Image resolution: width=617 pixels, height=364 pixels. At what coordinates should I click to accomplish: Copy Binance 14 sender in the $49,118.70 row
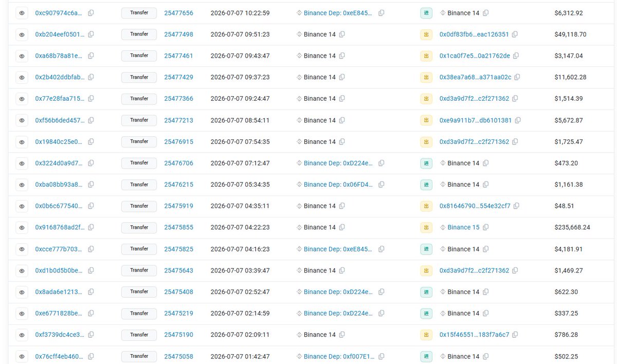point(342,34)
